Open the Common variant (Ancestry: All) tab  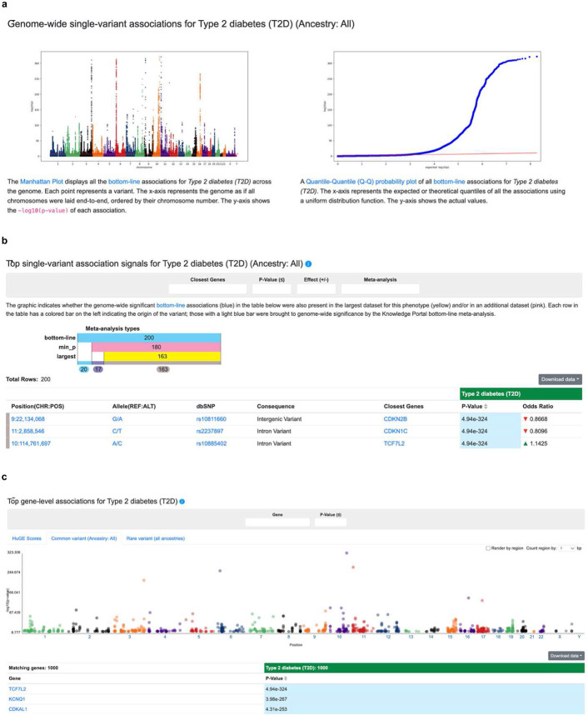(x=84, y=538)
